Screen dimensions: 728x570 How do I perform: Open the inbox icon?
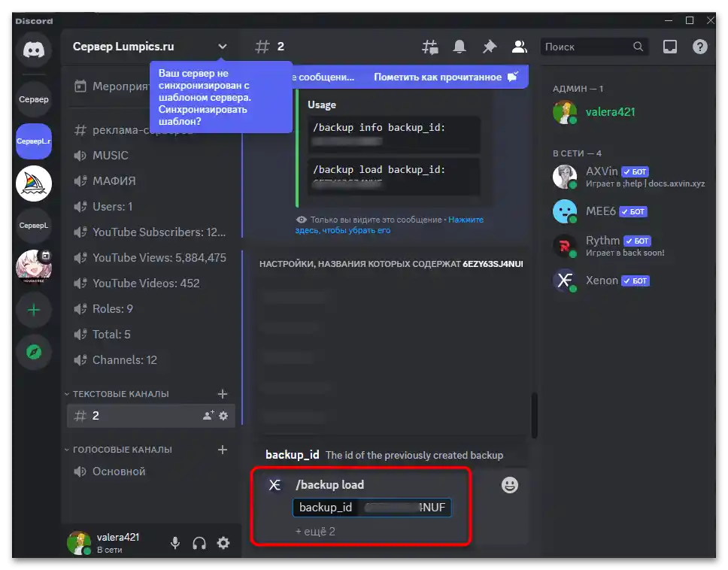point(669,47)
